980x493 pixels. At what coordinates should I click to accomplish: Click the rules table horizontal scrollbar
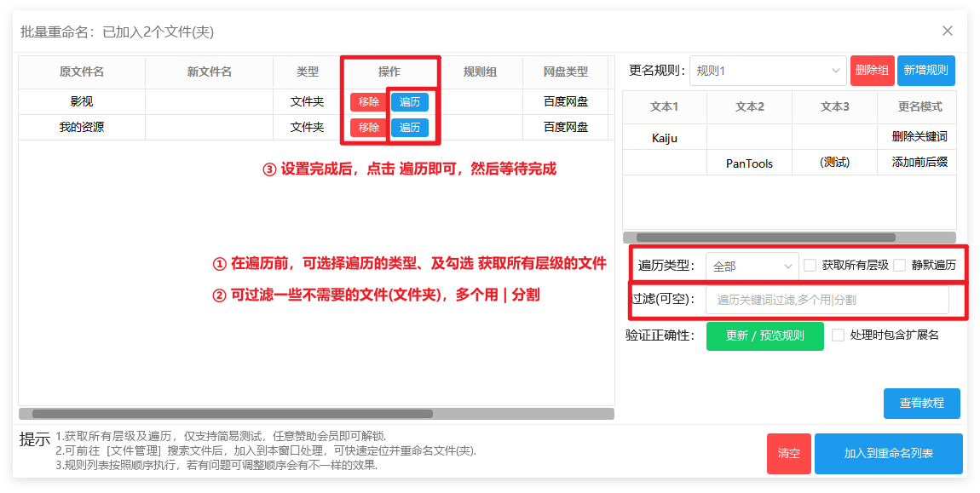tap(765, 238)
